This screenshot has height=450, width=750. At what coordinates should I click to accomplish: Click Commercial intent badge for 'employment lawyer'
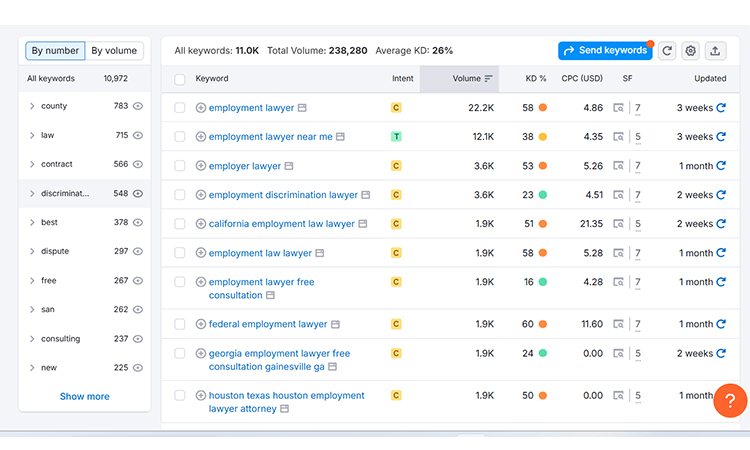coord(396,108)
